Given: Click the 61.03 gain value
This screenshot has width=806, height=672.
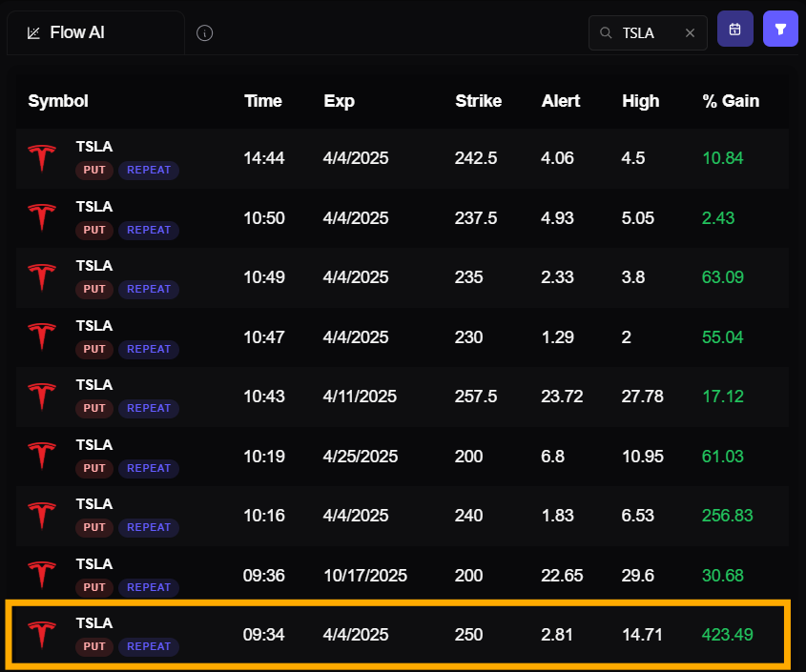Looking at the screenshot, I should [722, 457].
